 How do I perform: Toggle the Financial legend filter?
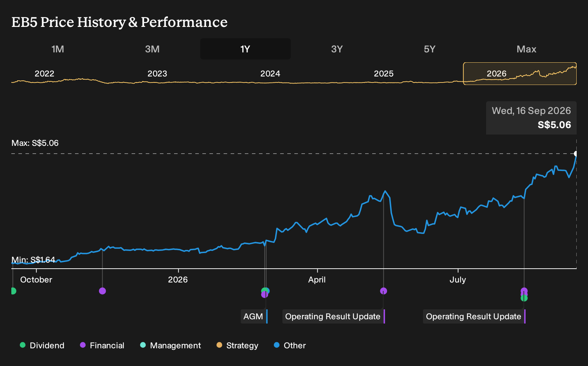(x=102, y=345)
